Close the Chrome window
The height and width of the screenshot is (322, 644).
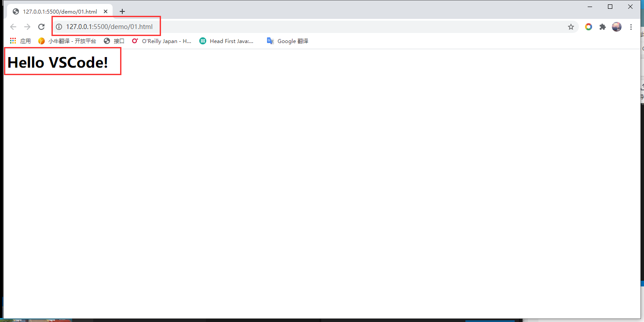point(630,7)
